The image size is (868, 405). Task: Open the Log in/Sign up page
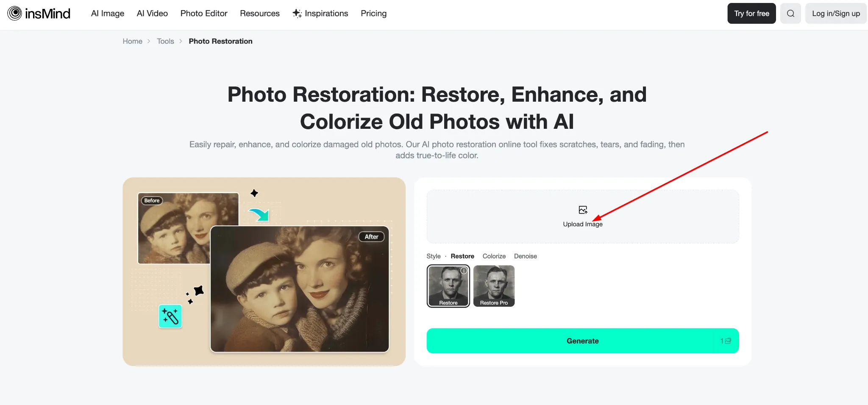836,14
